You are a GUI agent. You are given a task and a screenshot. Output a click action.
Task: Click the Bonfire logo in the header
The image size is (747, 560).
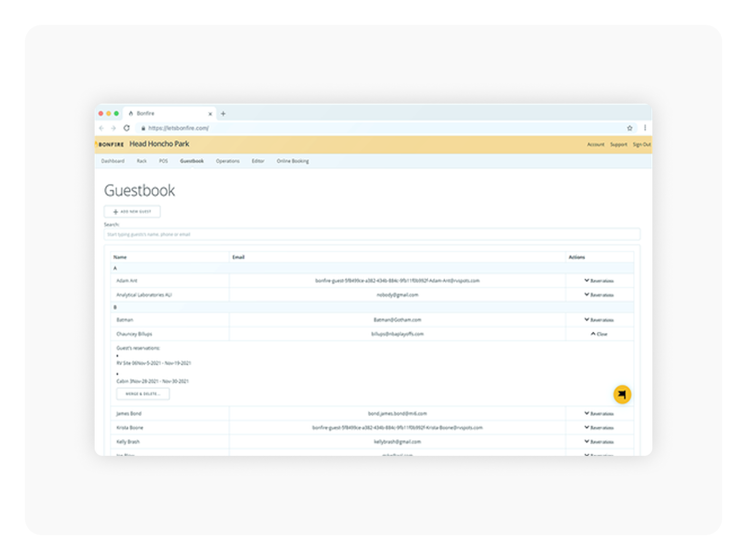(110, 144)
